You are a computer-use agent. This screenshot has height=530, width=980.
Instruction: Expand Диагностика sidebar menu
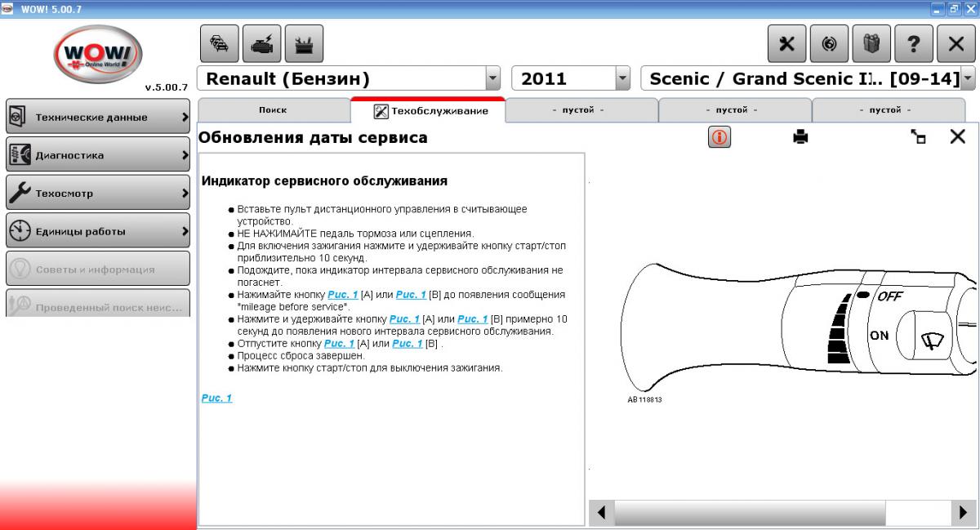(98, 155)
